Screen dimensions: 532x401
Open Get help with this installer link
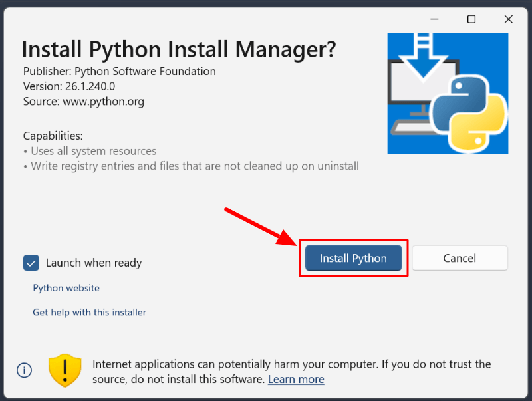pos(89,312)
